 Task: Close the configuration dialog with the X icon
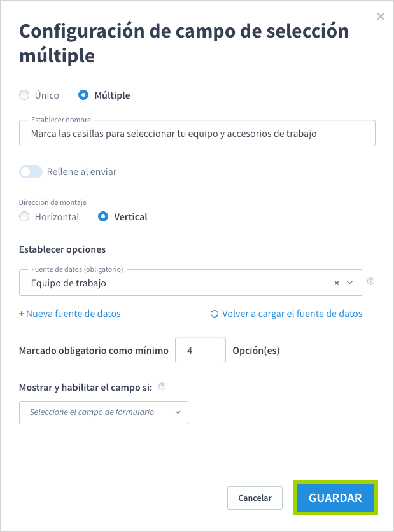pyautogui.click(x=381, y=17)
